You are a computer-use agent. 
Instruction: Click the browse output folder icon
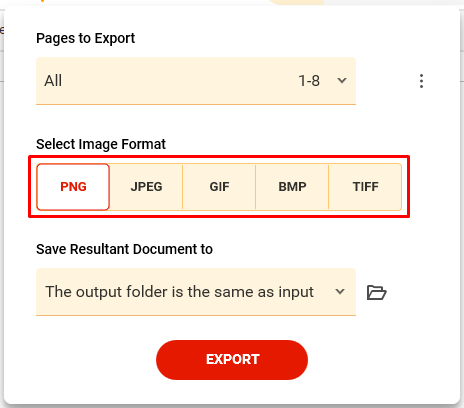click(x=377, y=293)
